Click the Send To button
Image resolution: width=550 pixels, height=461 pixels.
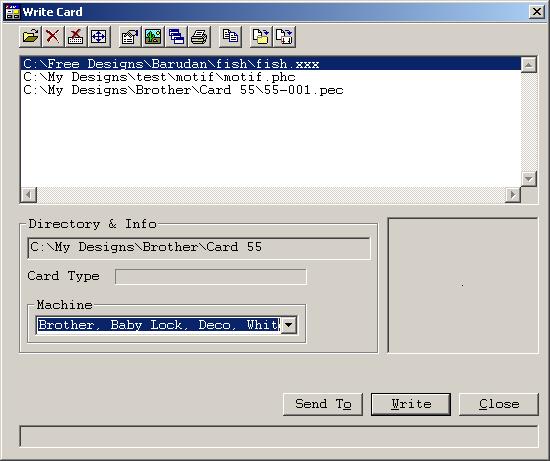click(x=323, y=404)
